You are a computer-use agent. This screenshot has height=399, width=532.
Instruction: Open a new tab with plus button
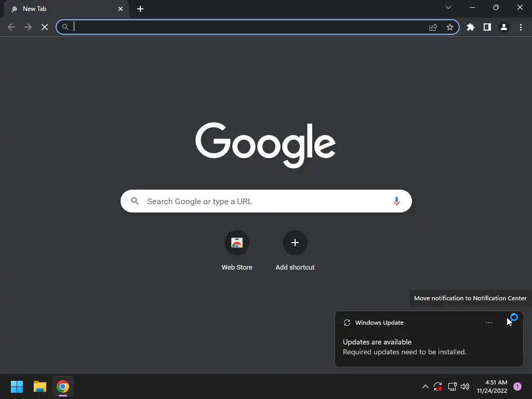coord(140,9)
